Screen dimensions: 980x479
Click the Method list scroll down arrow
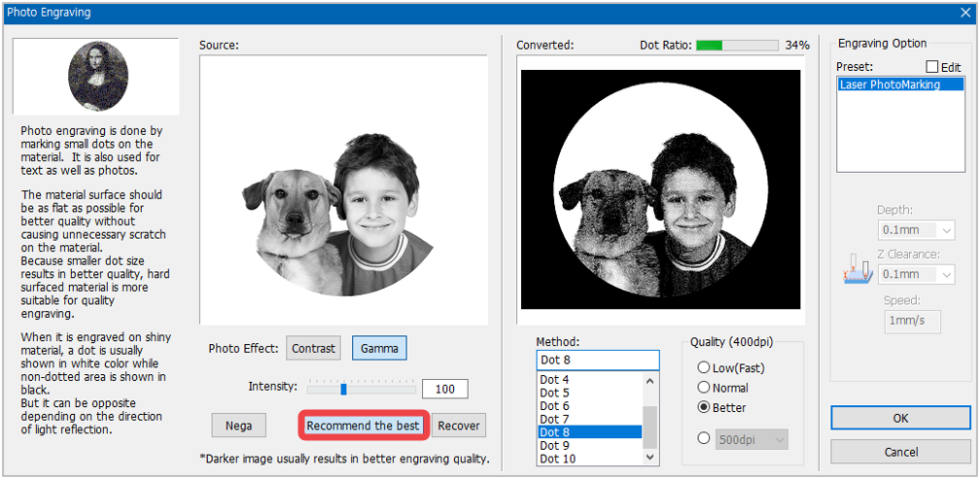pyautogui.click(x=650, y=458)
